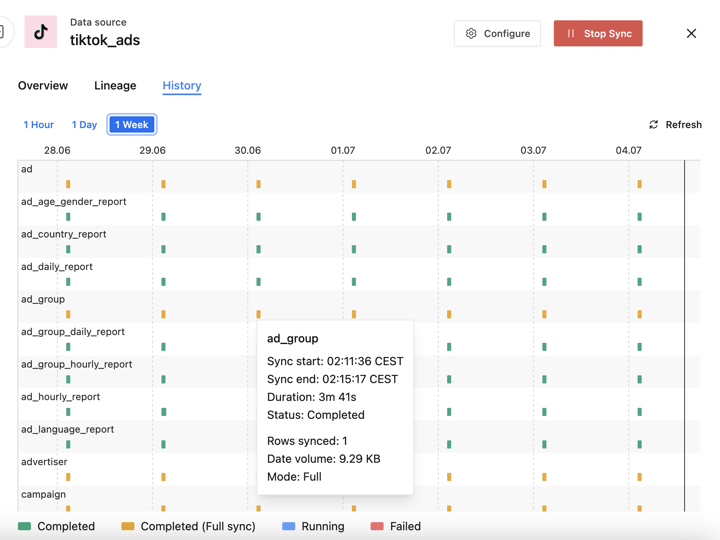The width and height of the screenshot is (720, 540).
Task: Click the TikTok data source logo
Action: coord(41,32)
